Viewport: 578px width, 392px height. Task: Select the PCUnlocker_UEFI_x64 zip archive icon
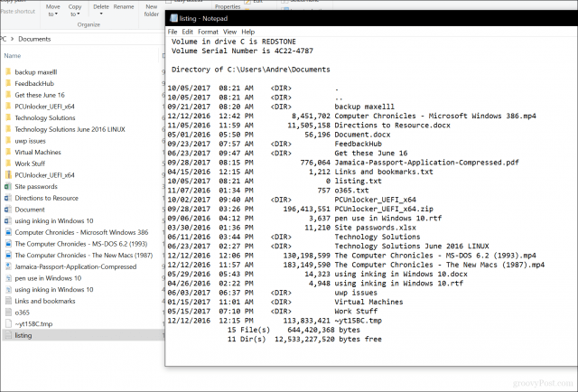8,174
